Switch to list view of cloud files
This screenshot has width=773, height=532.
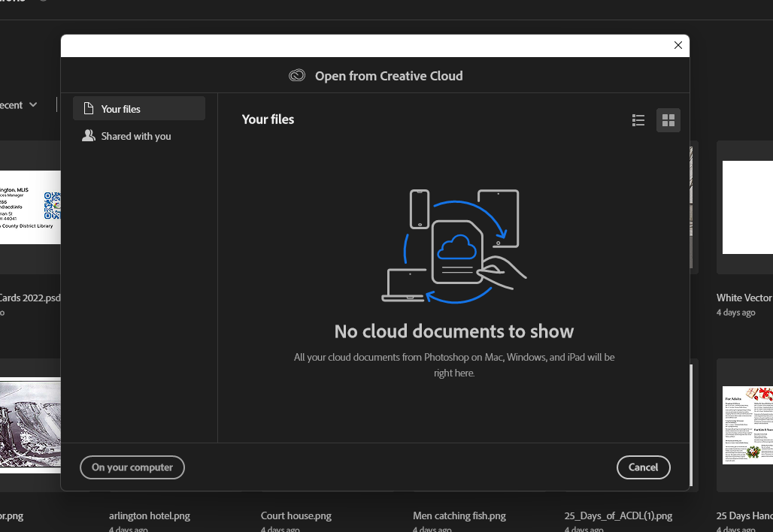pos(638,120)
